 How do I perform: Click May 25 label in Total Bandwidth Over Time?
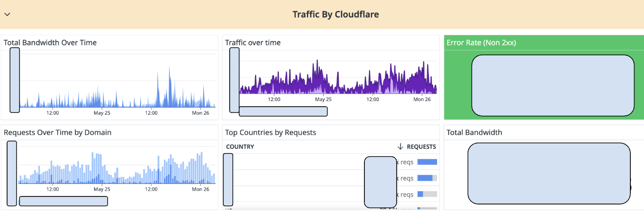(x=102, y=113)
